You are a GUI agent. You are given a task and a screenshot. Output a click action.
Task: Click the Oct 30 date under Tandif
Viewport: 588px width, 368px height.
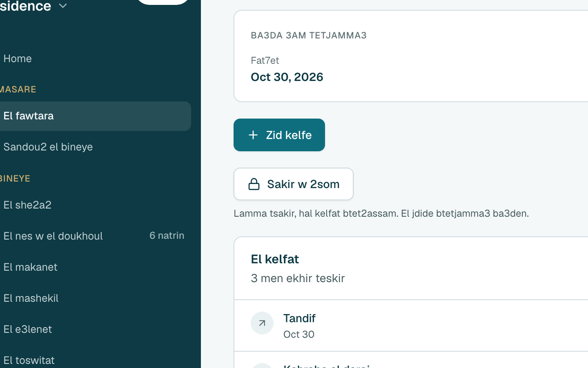(x=299, y=334)
